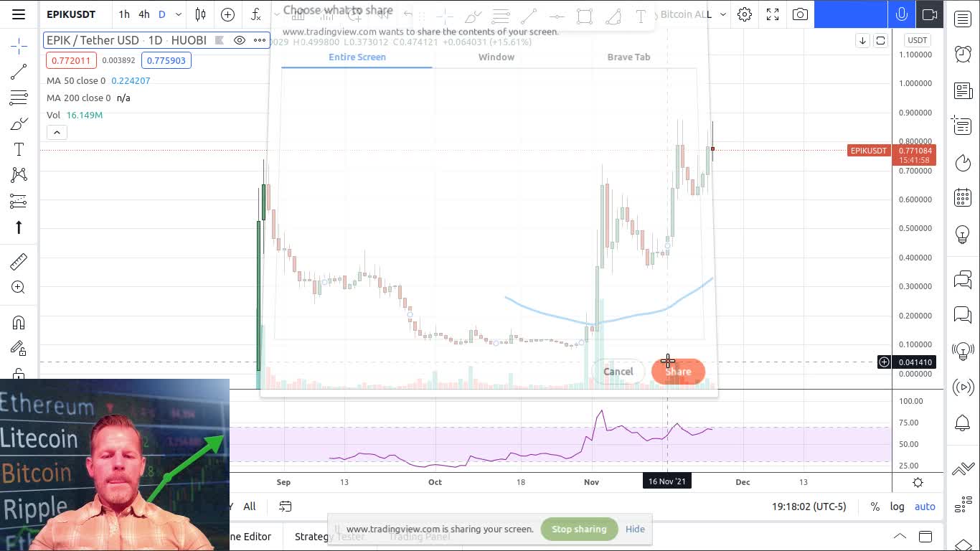This screenshot has height=551, width=980.
Task: Open the hotlists panel icon
Action: pyautogui.click(x=963, y=163)
